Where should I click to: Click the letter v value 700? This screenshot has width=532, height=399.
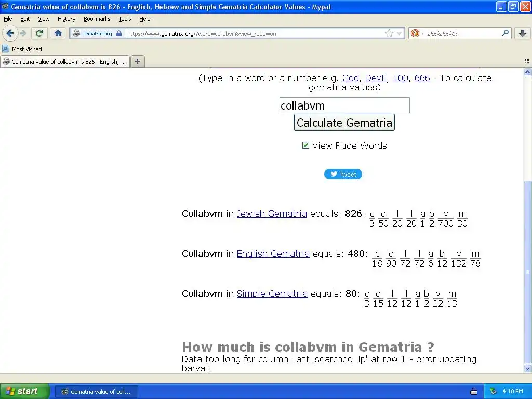(x=445, y=223)
